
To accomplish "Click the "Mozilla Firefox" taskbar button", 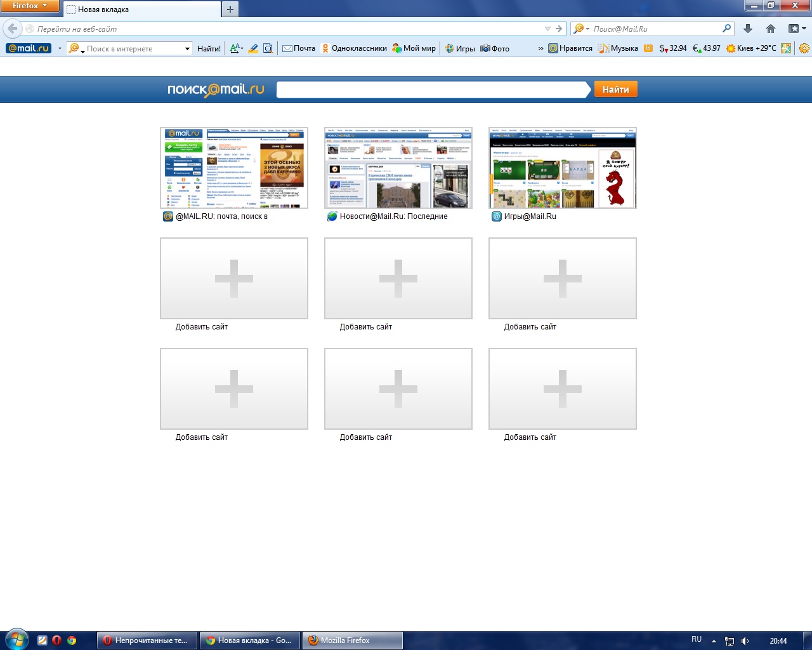I will click(x=353, y=640).
